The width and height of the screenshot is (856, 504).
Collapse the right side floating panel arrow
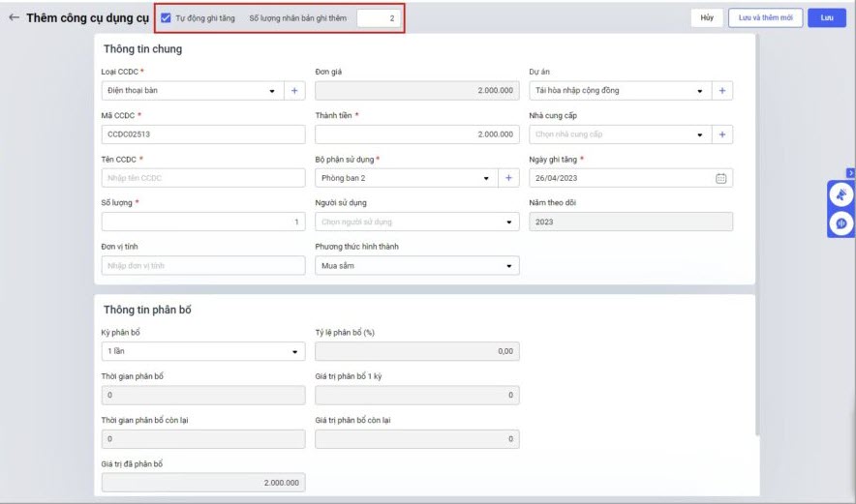pyautogui.click(x=850, y=173)
